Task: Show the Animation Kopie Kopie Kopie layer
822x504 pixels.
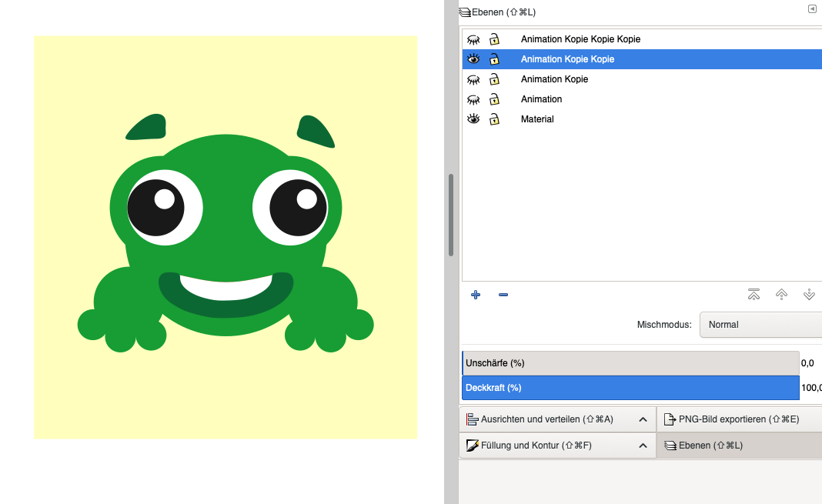Action: 473,39
